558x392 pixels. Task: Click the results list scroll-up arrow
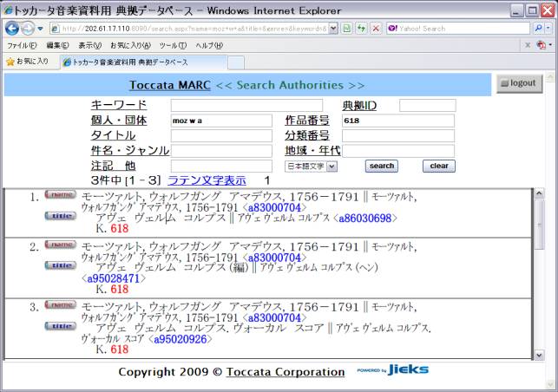(539, 194)
